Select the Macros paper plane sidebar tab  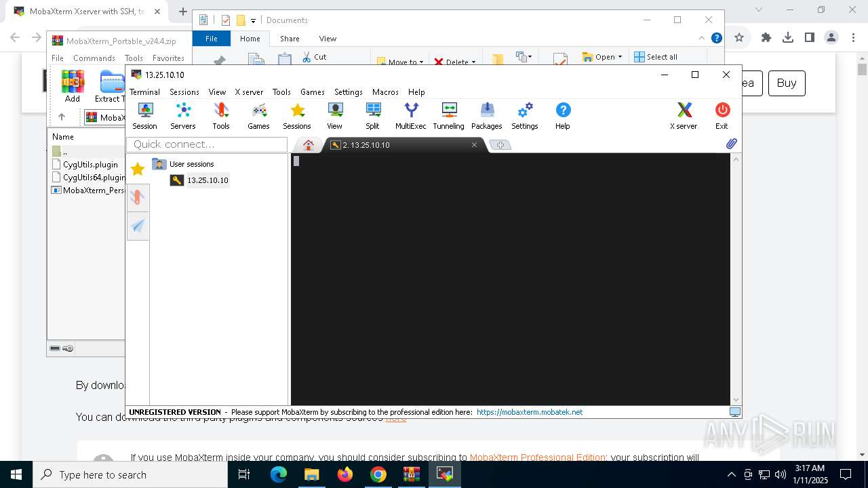pyautogui.click(x=138, y=226)
